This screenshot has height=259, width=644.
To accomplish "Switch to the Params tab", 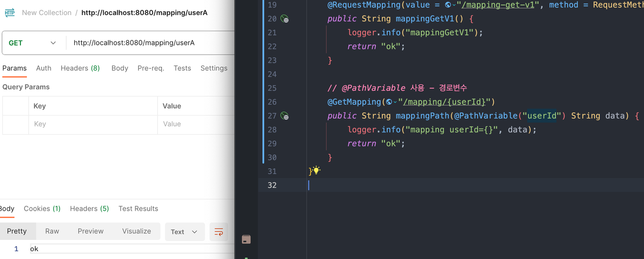I will 15,68.
